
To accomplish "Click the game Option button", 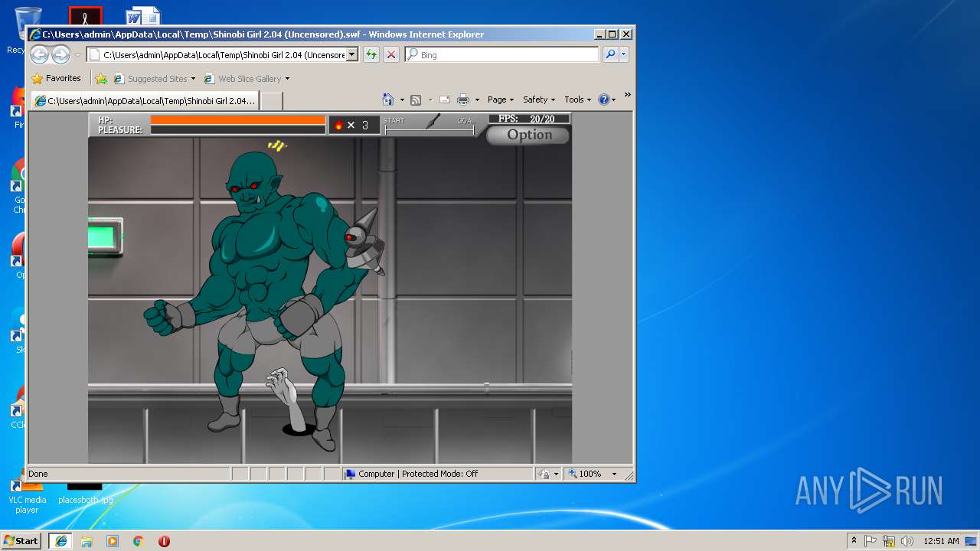I will pyautogui.click(x=528, y=135).
